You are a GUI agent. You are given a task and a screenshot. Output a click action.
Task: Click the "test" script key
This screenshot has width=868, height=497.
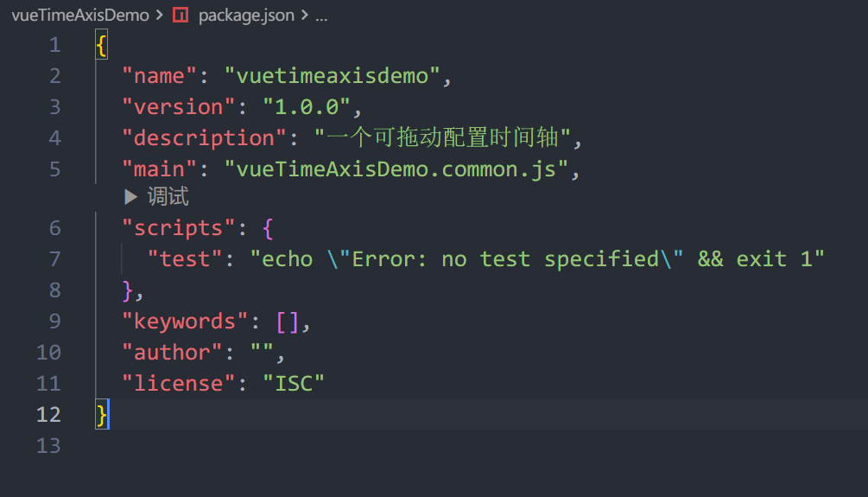(185, 259)
